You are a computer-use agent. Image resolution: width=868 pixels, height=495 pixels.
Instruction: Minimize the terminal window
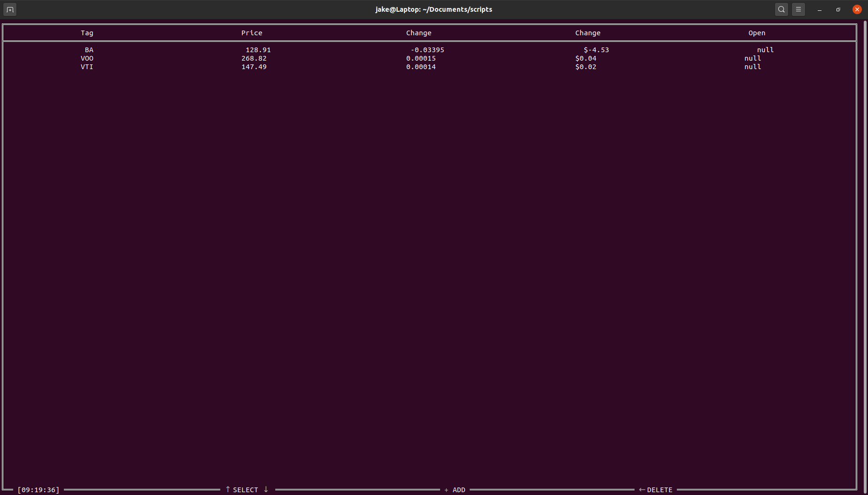point(819,9)
